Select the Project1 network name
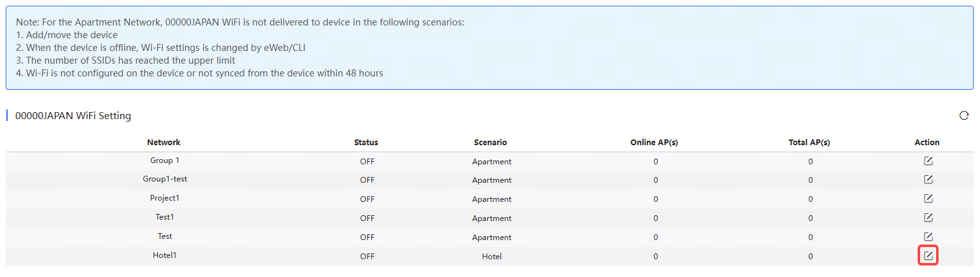Viewport: 980px width, 277px height. pos(165,198)
